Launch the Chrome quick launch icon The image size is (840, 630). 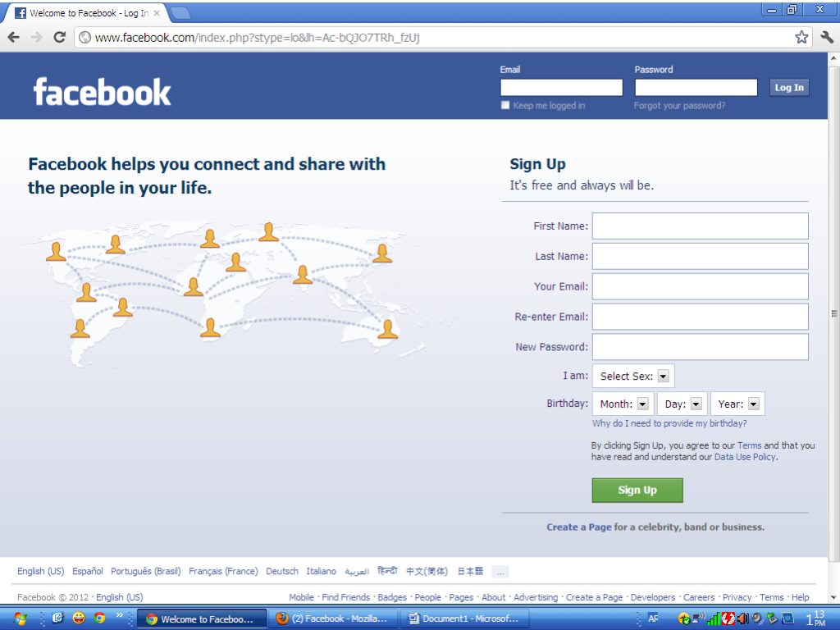click(99, 618)
